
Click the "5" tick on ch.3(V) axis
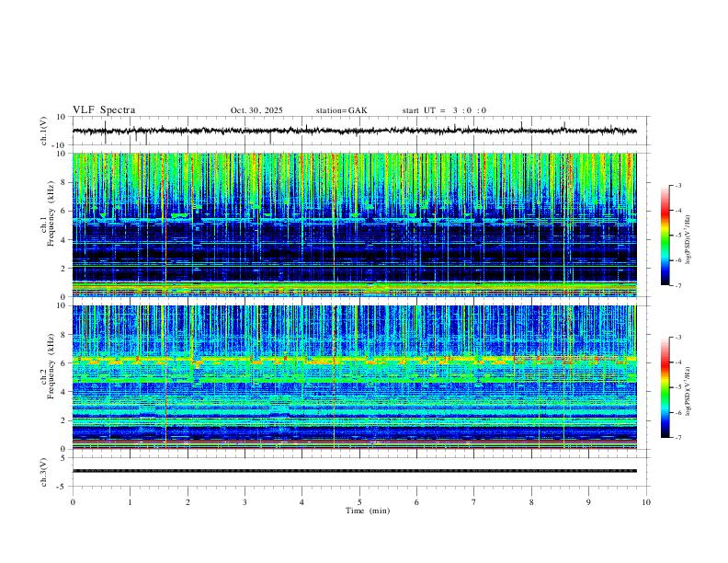(x=63, y=457)
